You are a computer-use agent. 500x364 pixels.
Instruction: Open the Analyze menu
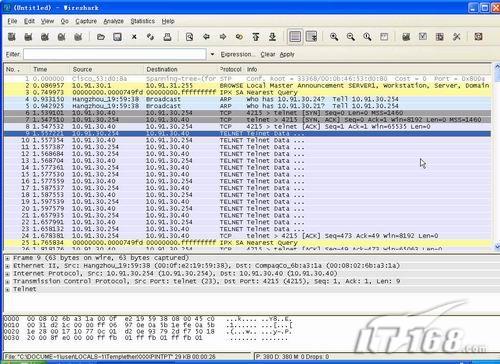pyautogui.click(x=114, y=21)
